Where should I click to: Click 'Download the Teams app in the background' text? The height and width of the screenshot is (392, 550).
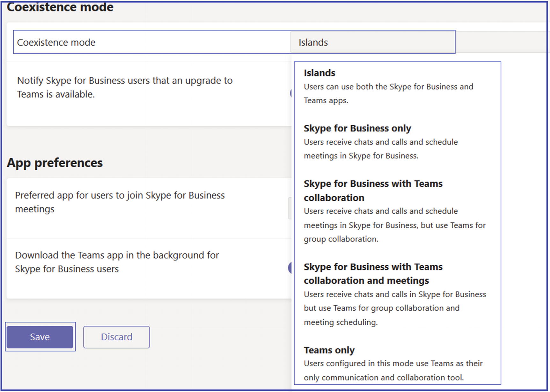(117, 262)
